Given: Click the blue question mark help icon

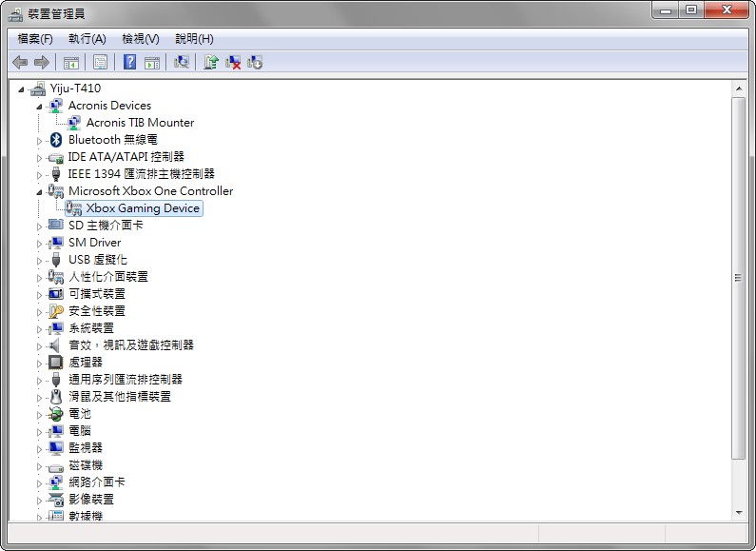Looking at the screenshot, I should (x=130, y=63).
